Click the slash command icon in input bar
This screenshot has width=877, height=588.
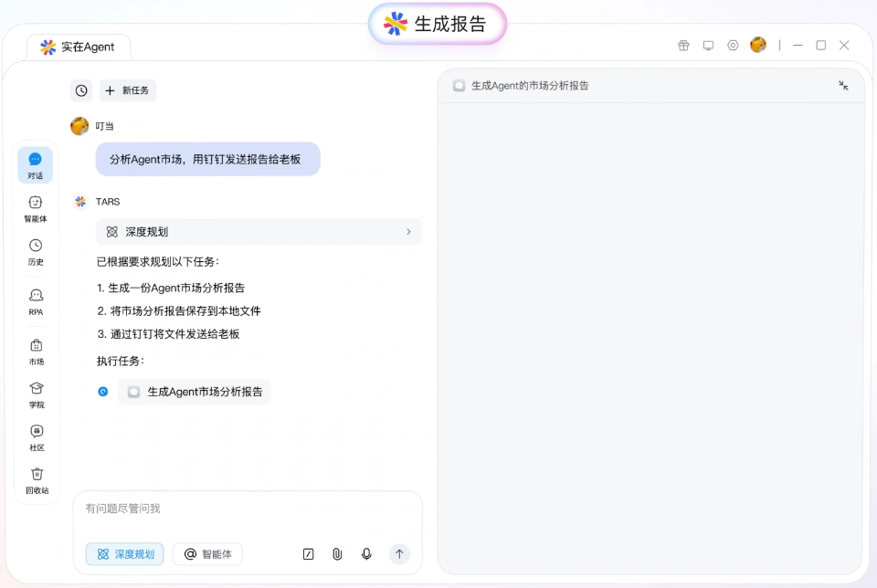308,554
